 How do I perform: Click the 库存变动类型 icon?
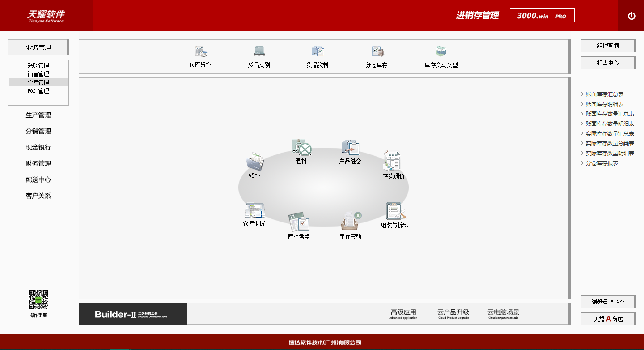click(x=441, y=51)
